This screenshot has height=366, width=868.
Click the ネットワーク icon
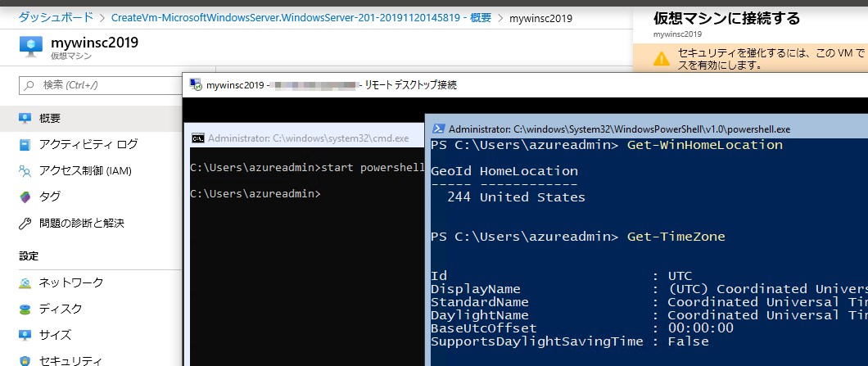(25, 283)
